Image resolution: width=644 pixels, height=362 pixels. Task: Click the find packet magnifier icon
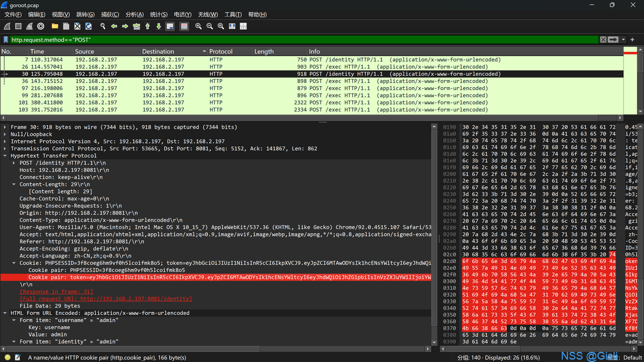tap(103, 26)
